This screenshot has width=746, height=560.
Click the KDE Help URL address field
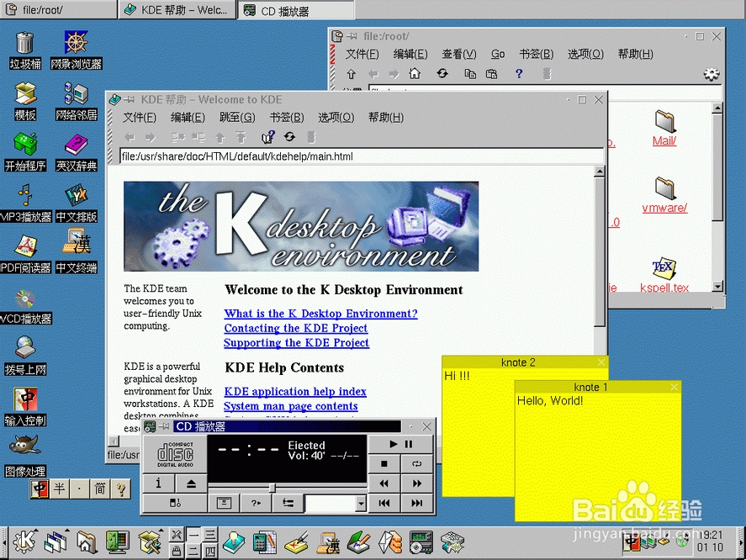[x=362, y=156]
